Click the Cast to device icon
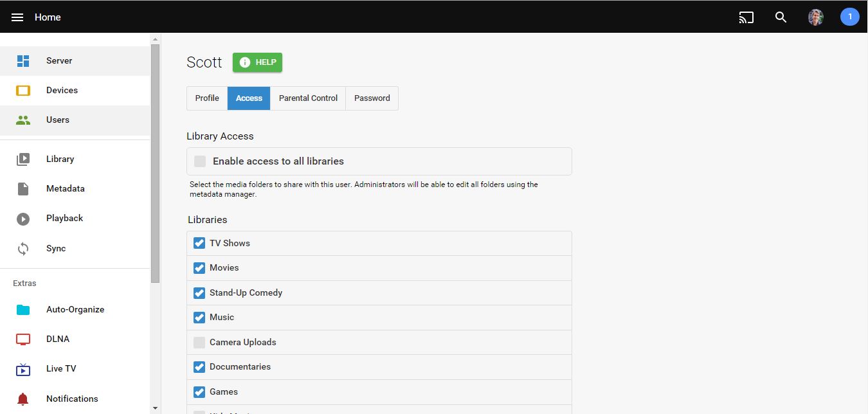 (746, 17)
